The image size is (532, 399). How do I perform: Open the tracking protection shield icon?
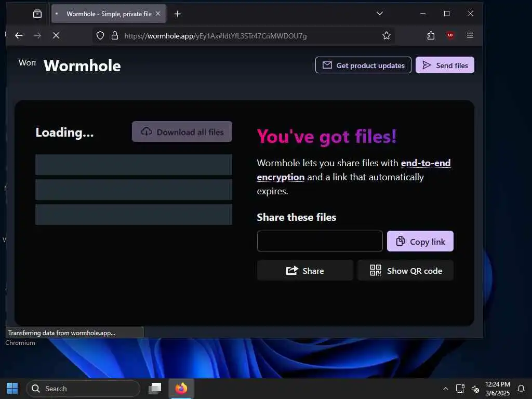(100, 36)
